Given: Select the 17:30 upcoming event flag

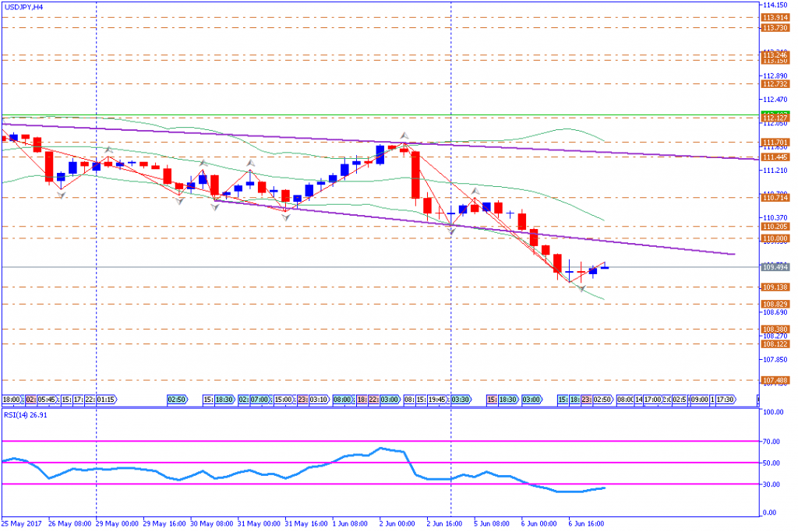Looking at the screenshot, I should click(725, 399).
